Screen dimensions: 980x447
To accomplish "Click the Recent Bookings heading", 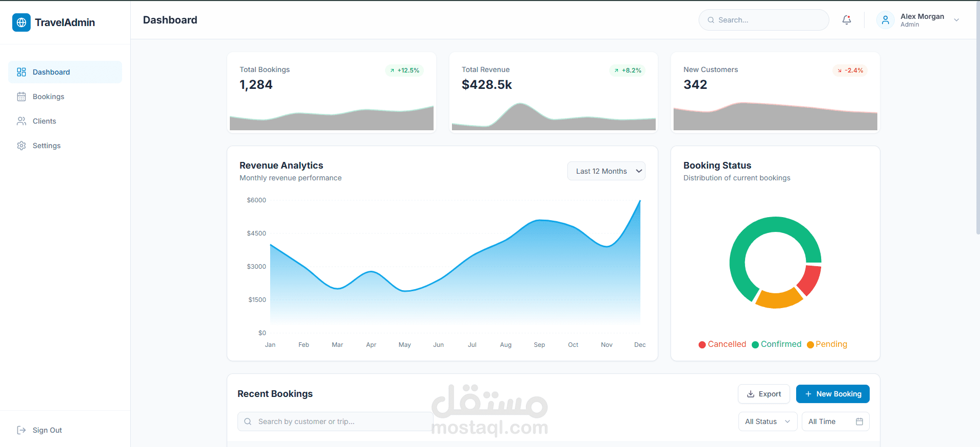I will pyautogui.click(x=275, y=394).
